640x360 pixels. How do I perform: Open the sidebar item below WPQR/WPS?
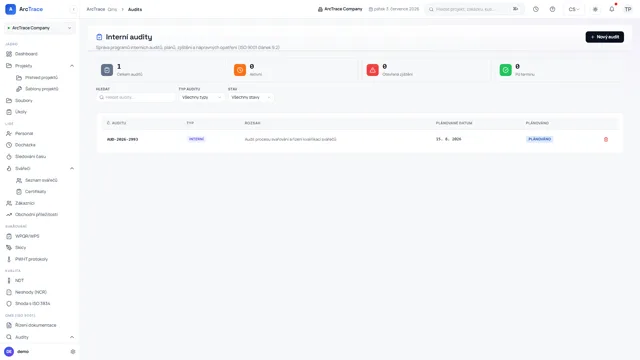click(20, 248)
